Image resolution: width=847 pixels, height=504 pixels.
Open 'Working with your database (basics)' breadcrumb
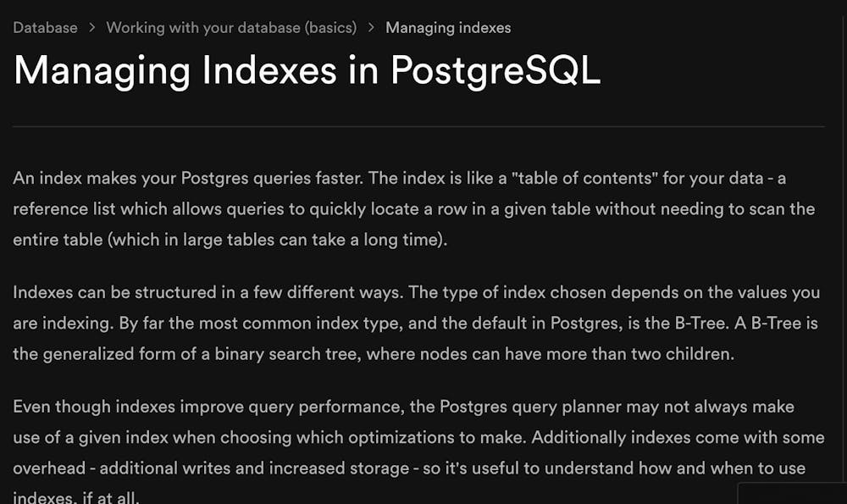[x=231, y=28]
